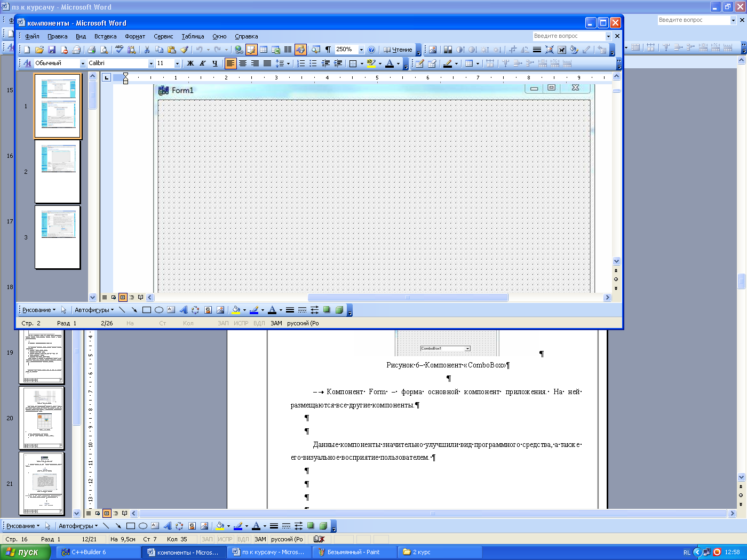Image resolution: width=747 pixels, height=560 pixels.
Task: Open the Font size dropdown showing 11
Action: (177, 63)
